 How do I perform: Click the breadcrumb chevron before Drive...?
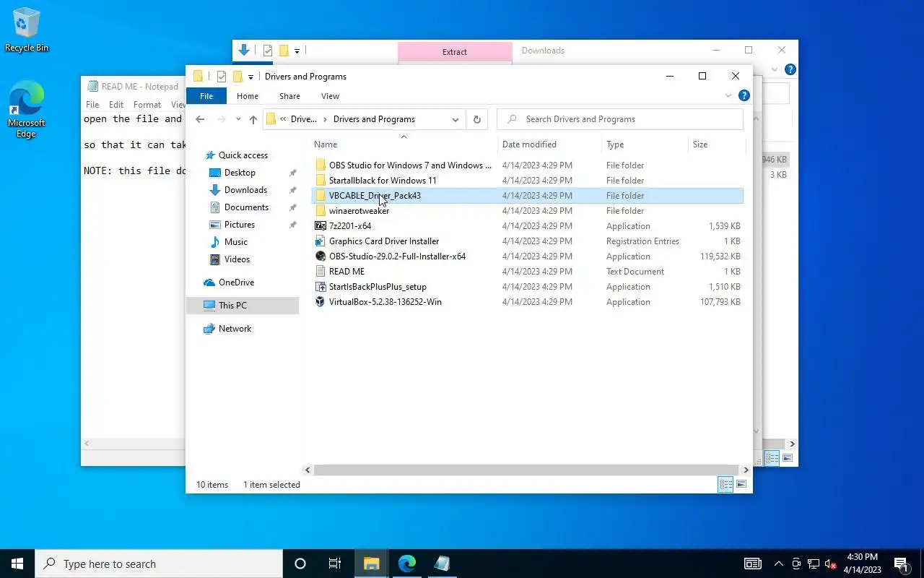(284, 119)
